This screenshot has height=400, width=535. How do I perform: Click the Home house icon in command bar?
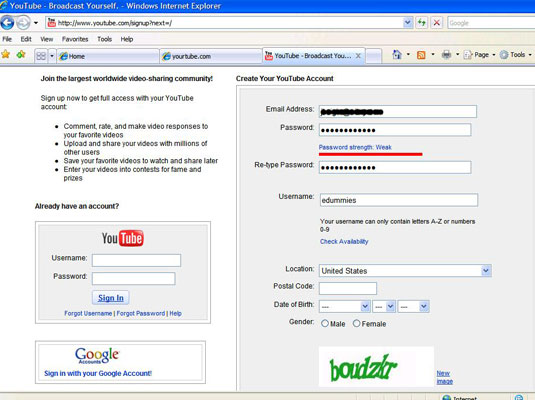(396, 54)
